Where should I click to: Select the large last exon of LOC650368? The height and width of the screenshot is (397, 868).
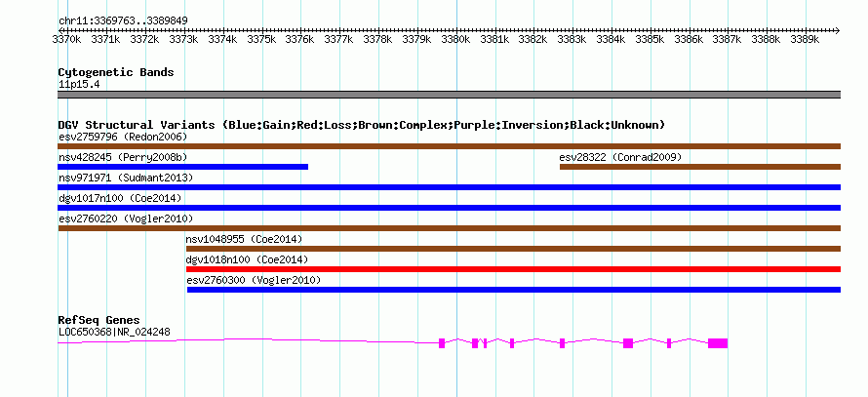click(x=718, y=342)
